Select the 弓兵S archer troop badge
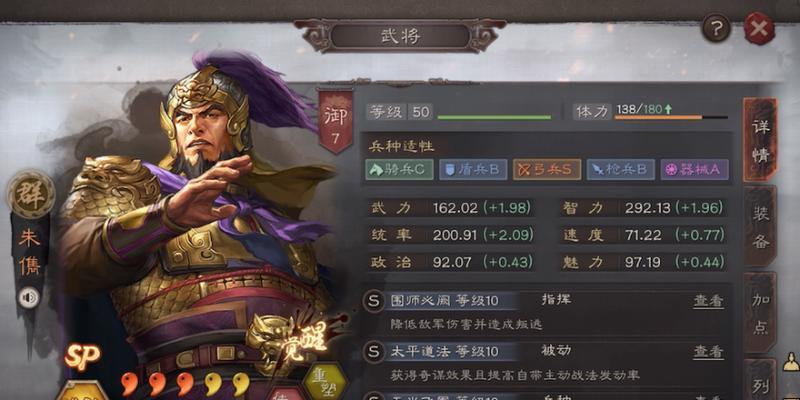This screenshot has width=800, height=400. [547, 170]
